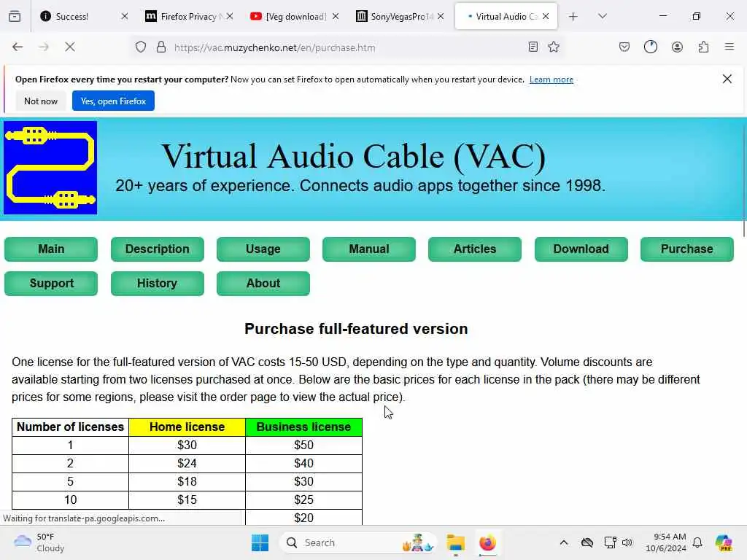This screenshot has height=560, width=747.
Task: Open the weather widget
Action: click(39, 542)
